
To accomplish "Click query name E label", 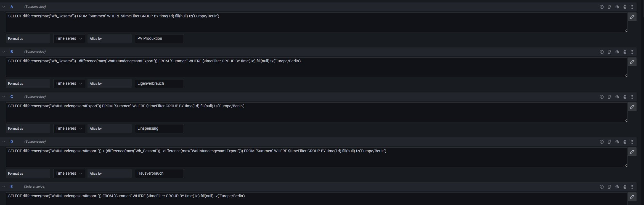I will pyautogui.click(x=12, y=187).
